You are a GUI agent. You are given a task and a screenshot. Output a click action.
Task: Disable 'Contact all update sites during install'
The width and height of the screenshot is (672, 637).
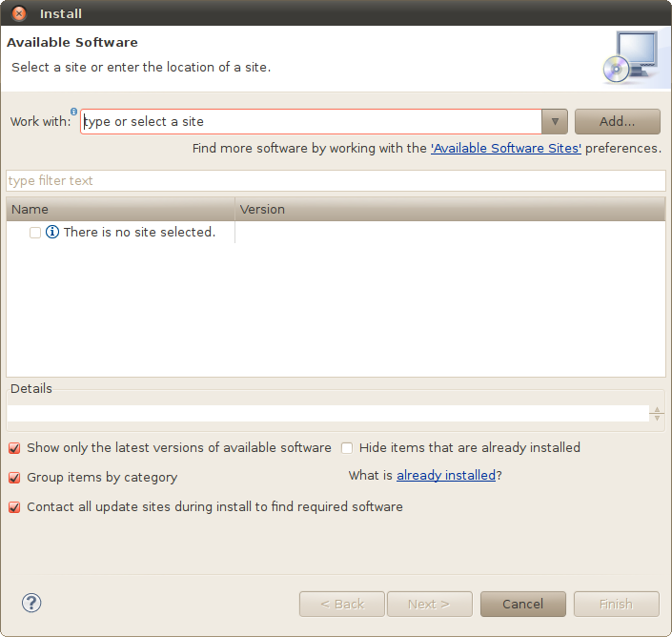[x=14, y=507]
